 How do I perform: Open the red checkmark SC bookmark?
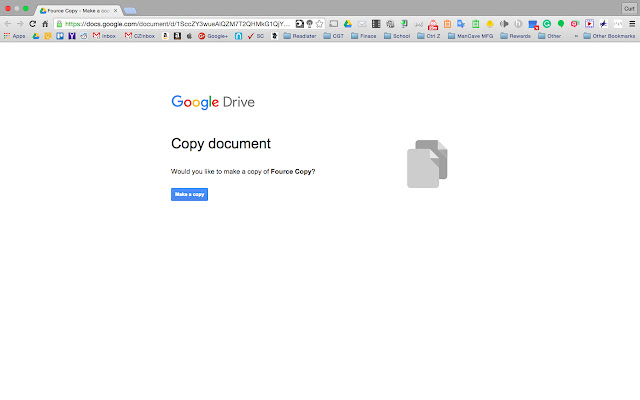coord(256,36)
